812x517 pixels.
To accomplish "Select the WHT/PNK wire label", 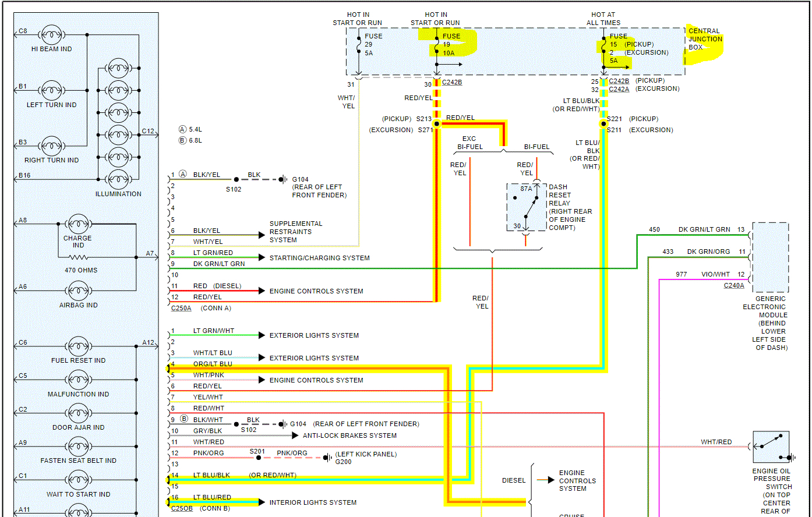I will 209,375.
